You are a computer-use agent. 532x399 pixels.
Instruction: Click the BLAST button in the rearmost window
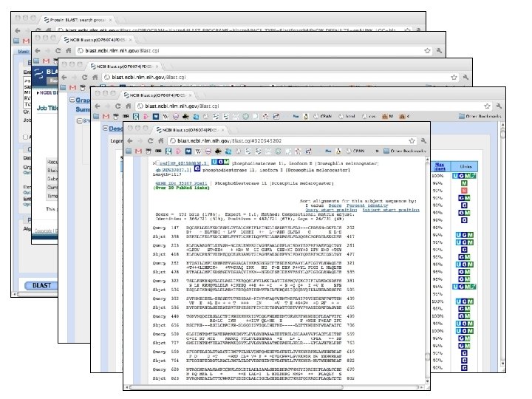pyautogui.click(x=41, y=285)
